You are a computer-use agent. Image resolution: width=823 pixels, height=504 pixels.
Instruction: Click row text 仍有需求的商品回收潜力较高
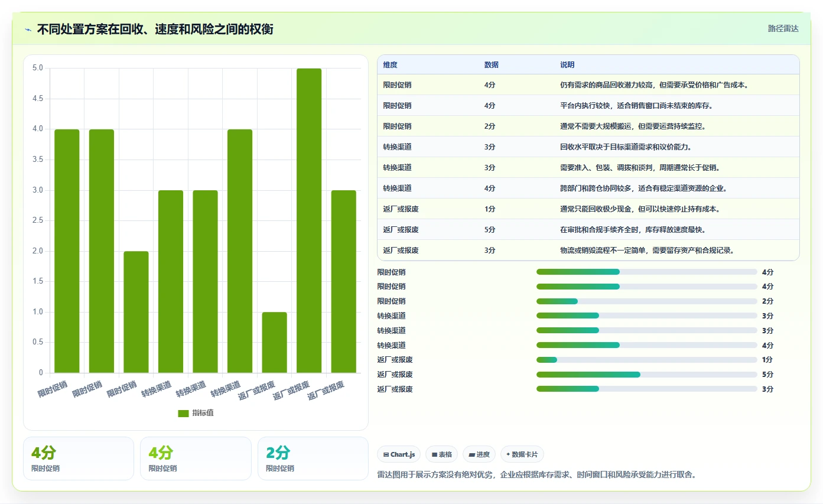click(607, 85)
